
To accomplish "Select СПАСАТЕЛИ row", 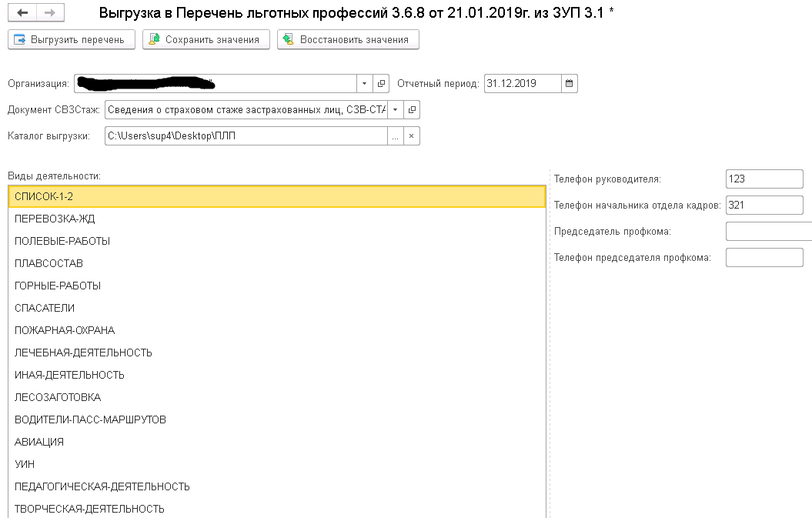I will point(277,308).
